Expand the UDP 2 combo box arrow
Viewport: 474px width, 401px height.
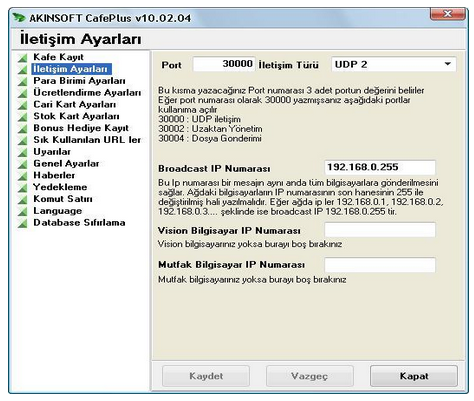click(x=448, y=64)
